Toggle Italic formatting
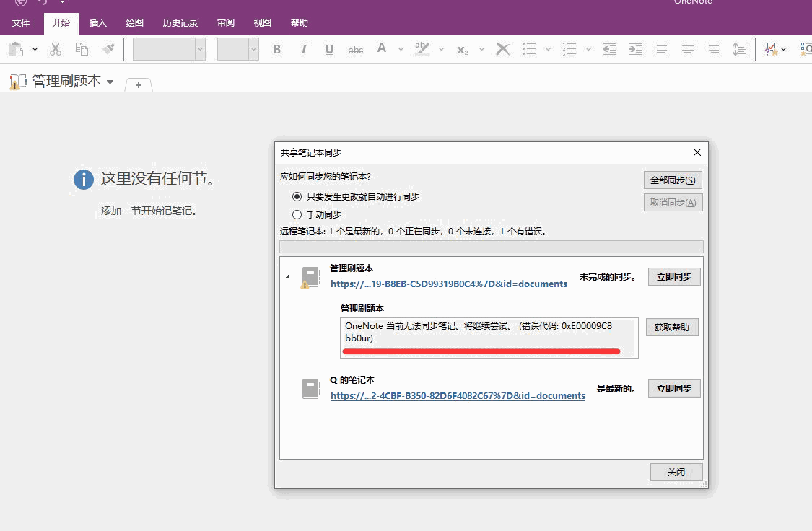This screenshot has height=531, width=812. 303,49
